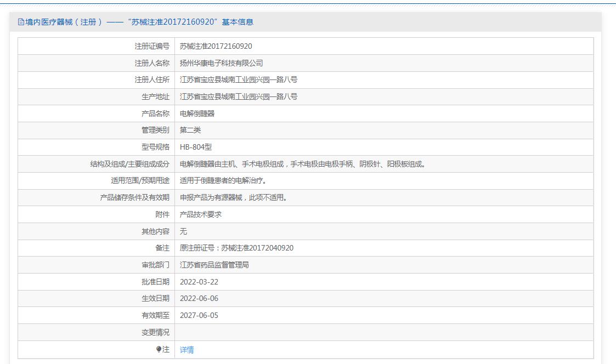
Task: Click the value 申报产品为有源器械，此项不适用。
Action: [x=234, y=197]
